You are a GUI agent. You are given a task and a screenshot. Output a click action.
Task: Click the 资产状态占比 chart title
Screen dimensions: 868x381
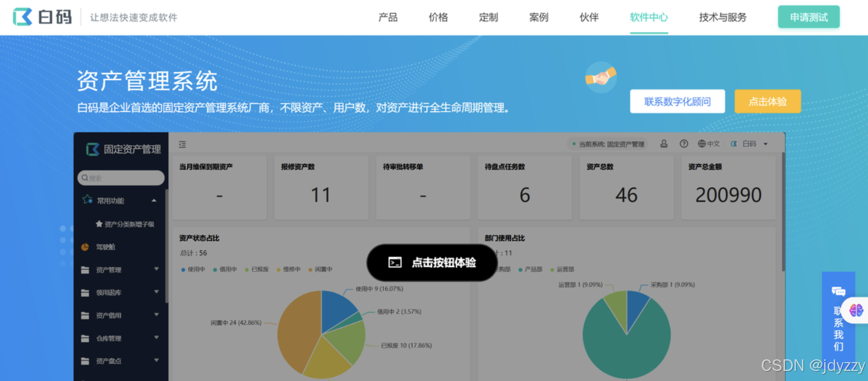tap(199, 238)
